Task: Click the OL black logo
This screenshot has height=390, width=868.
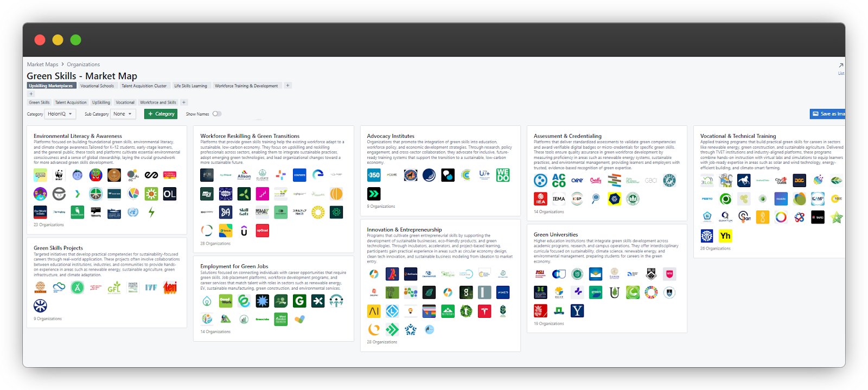Action: click(170, 194)
